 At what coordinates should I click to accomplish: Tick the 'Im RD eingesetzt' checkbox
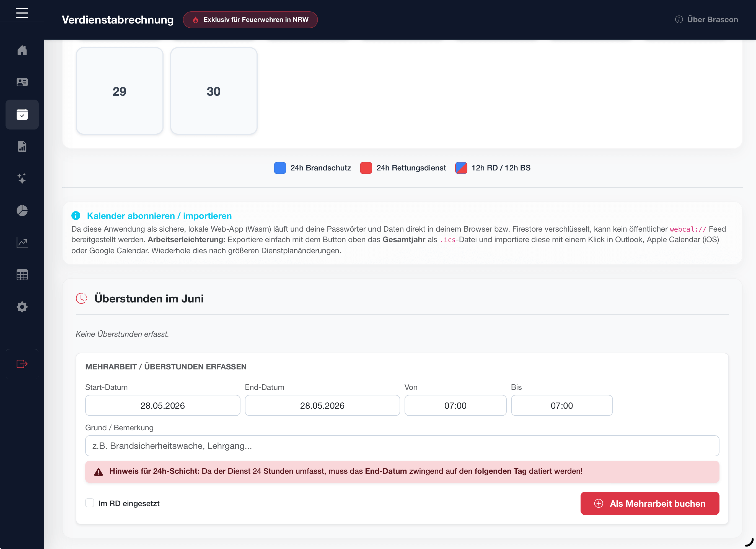click(x=90, y=503)
